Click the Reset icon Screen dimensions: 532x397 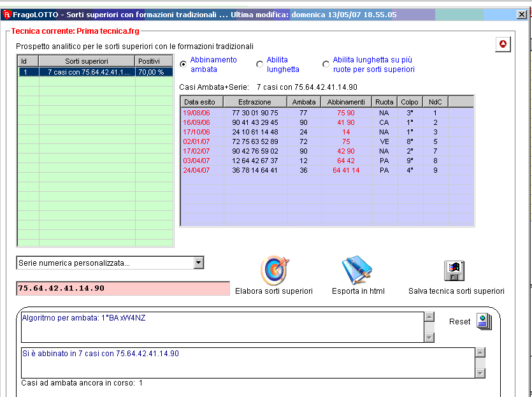(484, 322)
